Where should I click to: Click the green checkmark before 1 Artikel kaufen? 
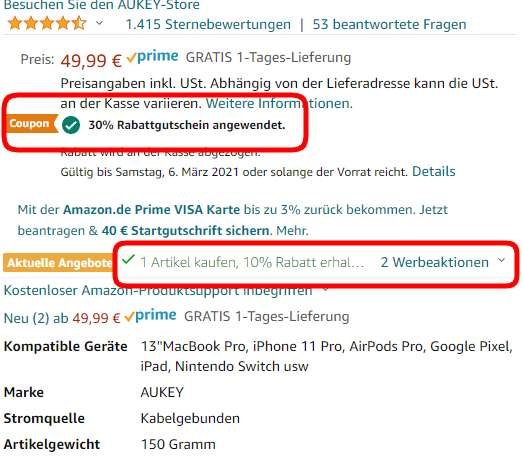[128, 259]
